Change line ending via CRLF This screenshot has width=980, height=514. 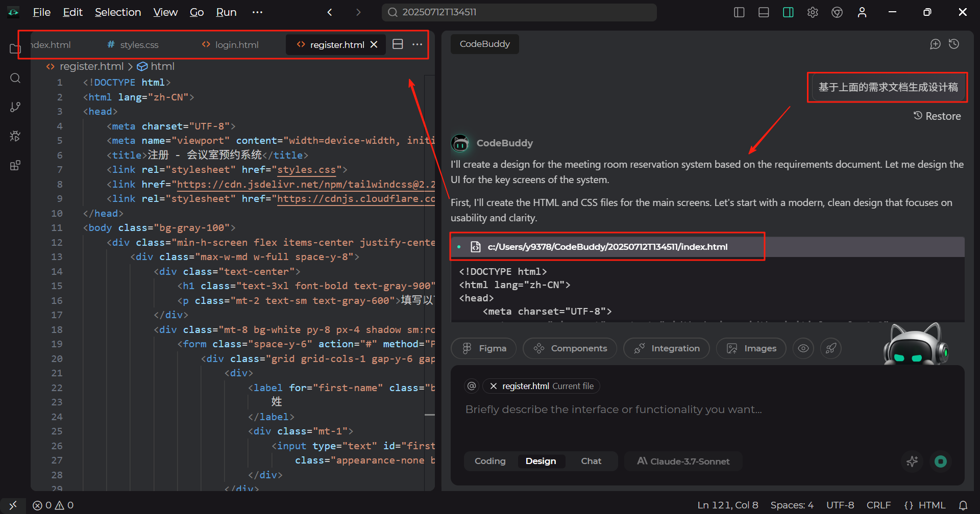pyautogui.click(x=878, y=505)
